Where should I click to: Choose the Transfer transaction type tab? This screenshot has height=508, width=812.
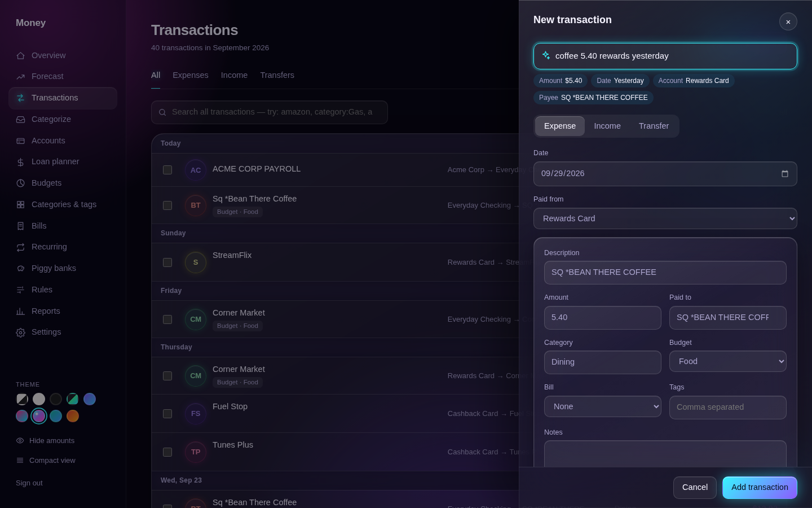(x=654, y=126)
